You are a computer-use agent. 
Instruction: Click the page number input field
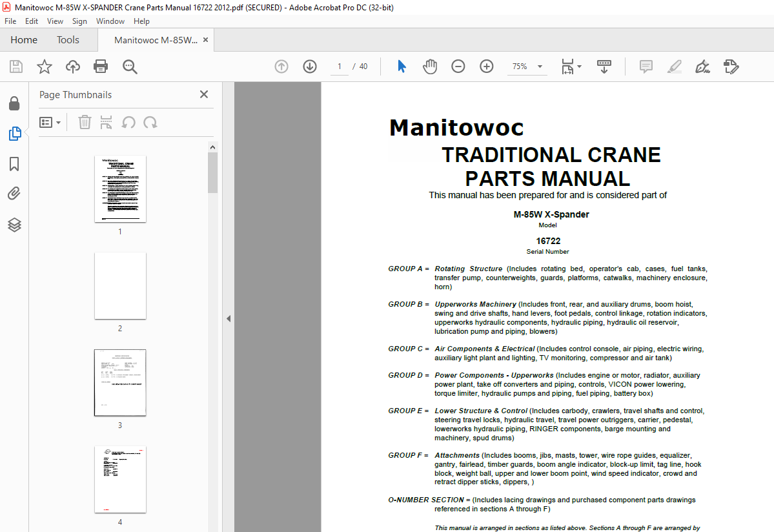coord(339,66)
